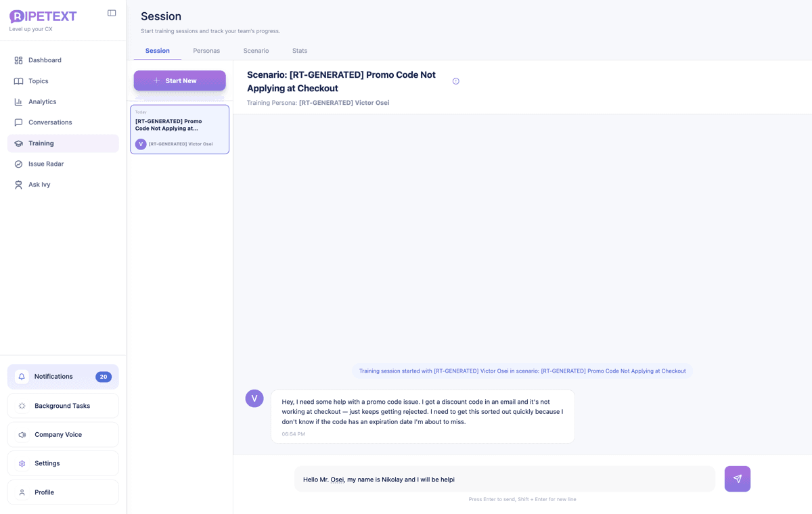View Conversations via its sidebar icon
This screenshot has height=514, width=812.
coord(19,122)
